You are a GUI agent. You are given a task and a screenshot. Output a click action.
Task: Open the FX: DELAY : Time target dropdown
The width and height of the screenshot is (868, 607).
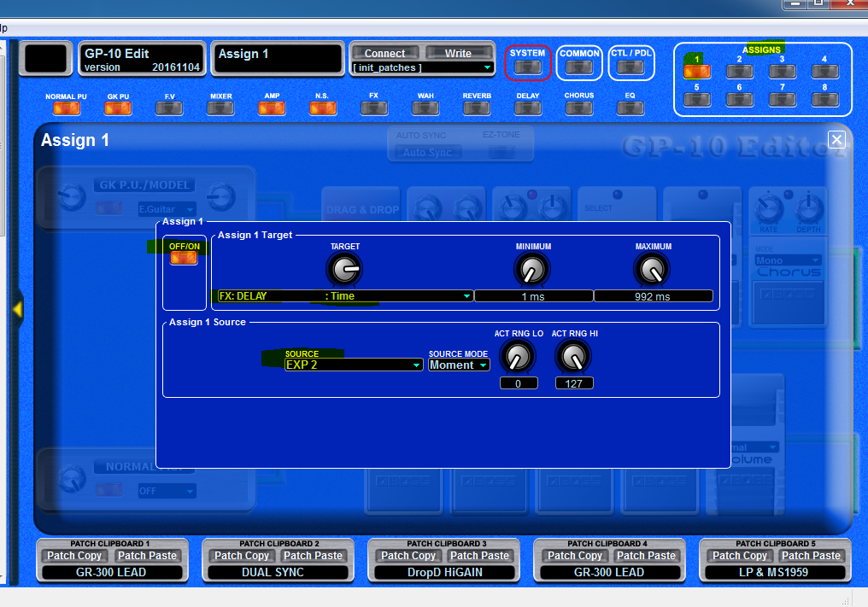click(x=345, y=296)
